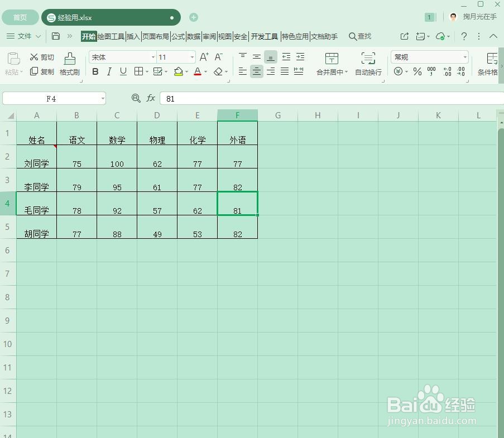Screen dimensions: 504x438
Task: Toggle Bold formatting
Action: (x=95, y=71)
